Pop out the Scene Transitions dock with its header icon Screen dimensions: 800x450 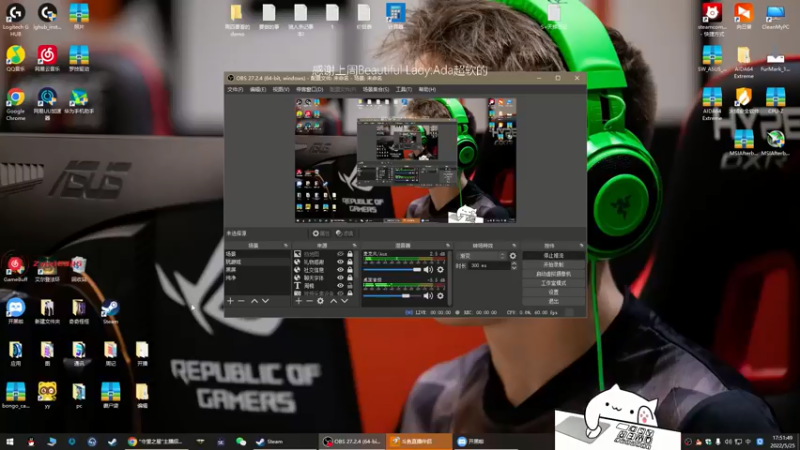pyautogui.click(x=514, y=245)
